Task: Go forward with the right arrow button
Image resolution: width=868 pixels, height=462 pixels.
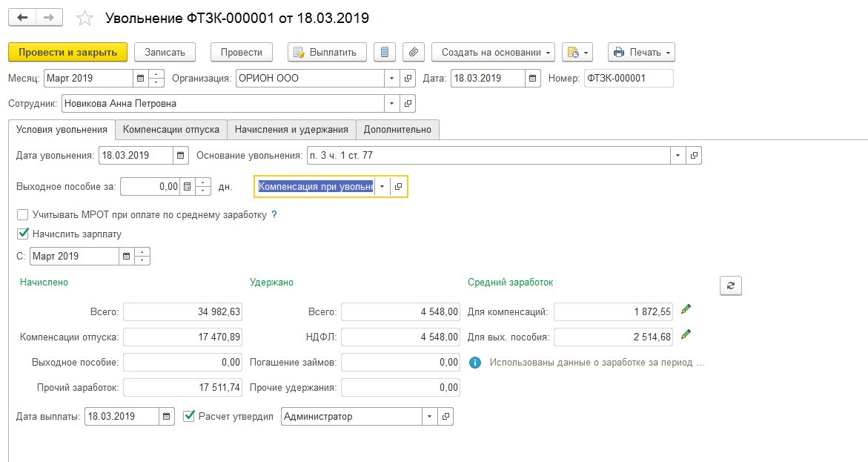Action: click(49, 18)
